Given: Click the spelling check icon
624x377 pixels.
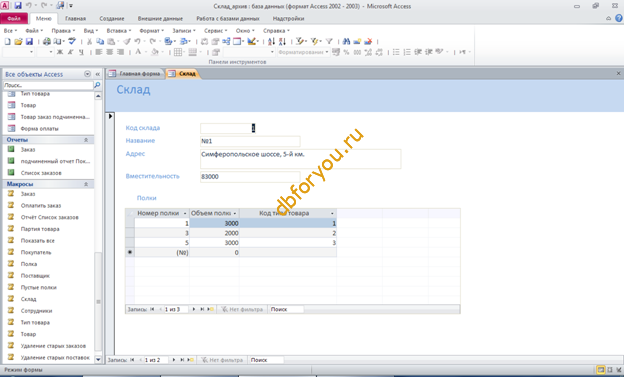Looking at the screenshot, I should [x=72, y=41].
